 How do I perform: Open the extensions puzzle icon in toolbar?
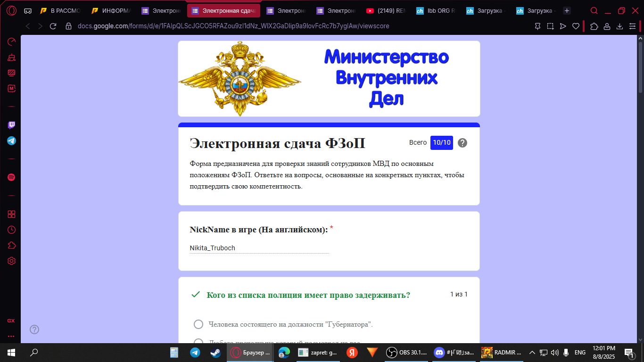coord(594,26)
